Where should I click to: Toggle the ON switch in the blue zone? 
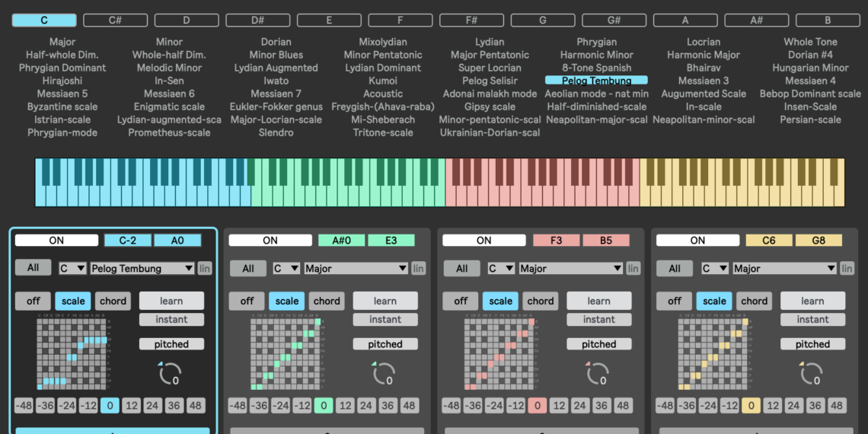point(56,241)
